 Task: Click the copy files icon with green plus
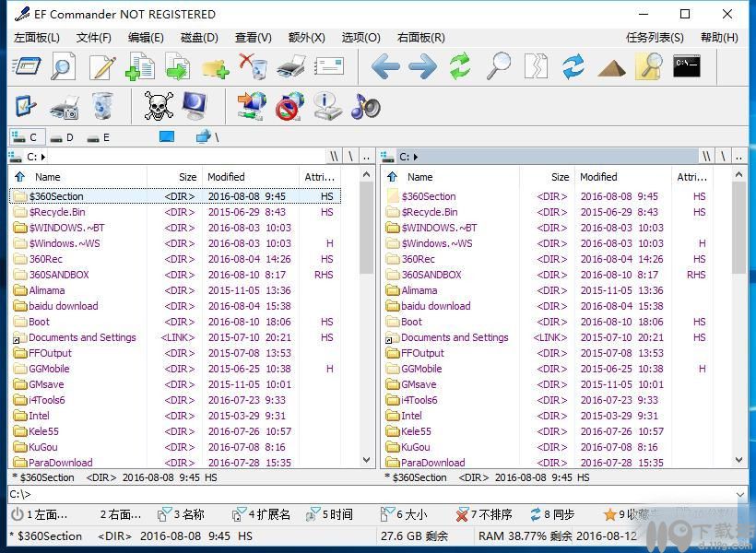tap(140, 66)
